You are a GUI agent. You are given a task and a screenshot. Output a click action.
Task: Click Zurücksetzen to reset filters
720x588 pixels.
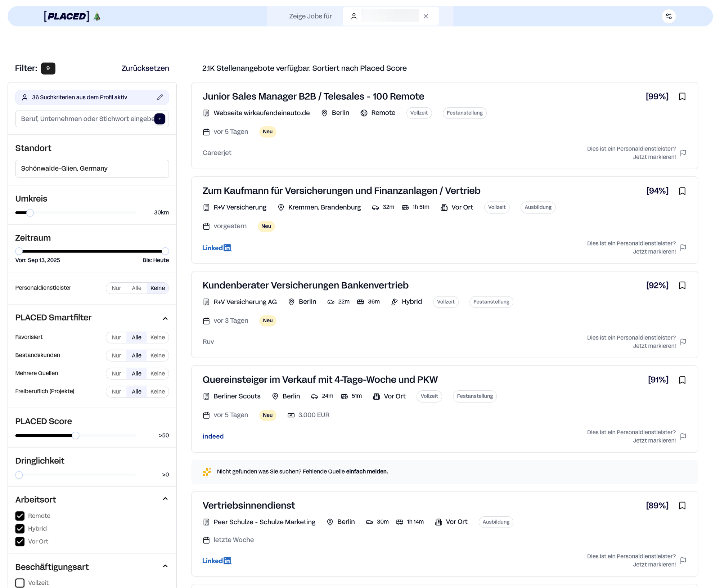pos(145,68)
